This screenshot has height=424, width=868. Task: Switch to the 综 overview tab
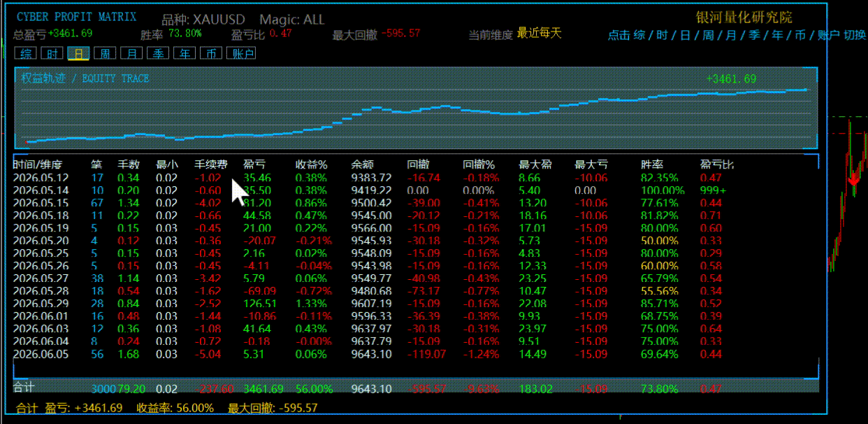(27, 53)
